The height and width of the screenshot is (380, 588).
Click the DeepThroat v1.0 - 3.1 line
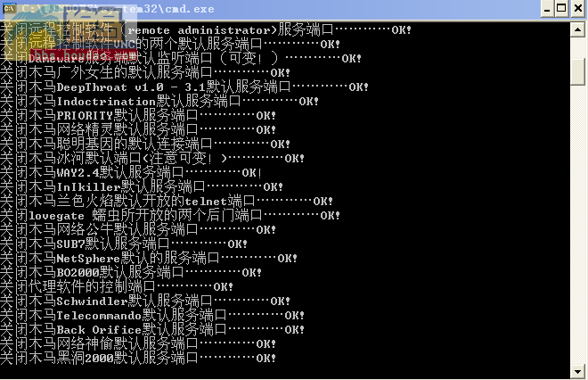pos(184,87)
